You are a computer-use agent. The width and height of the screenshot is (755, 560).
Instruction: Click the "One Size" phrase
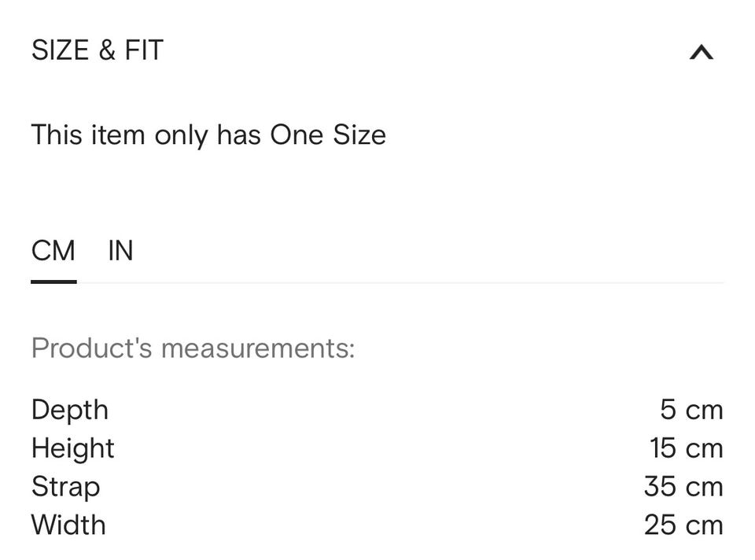[x=328, y=135]
